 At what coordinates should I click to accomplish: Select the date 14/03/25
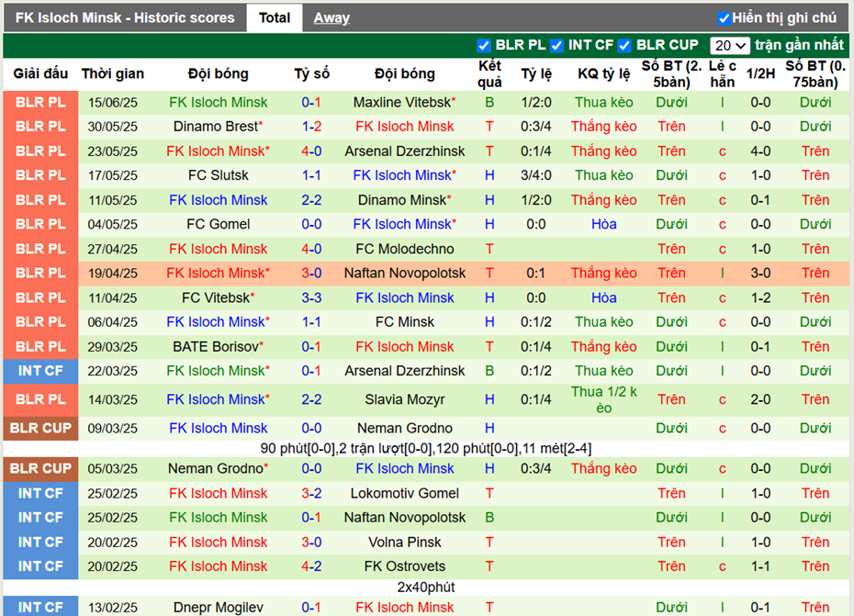click(113, 399)
